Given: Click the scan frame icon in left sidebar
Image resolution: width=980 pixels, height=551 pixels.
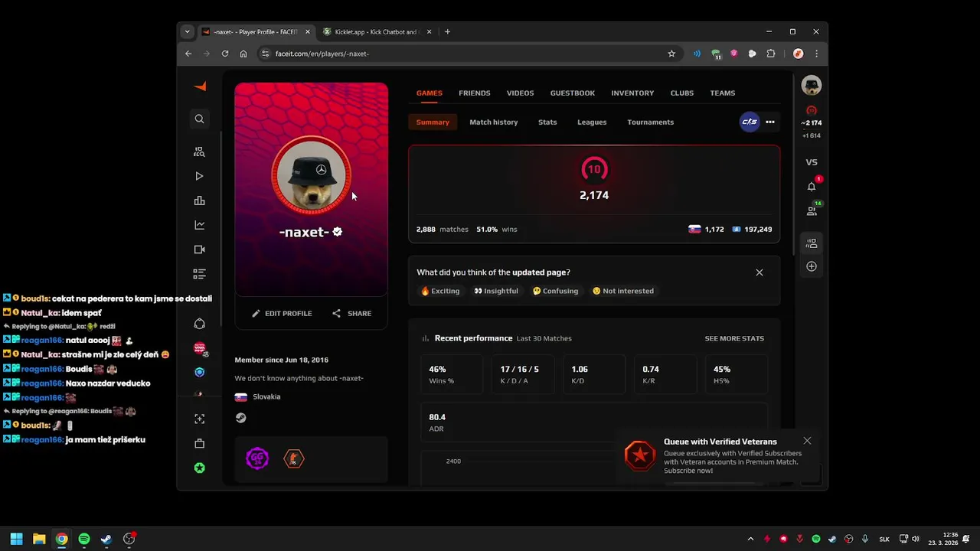Looking at the screenshot, I should (199, 419).
